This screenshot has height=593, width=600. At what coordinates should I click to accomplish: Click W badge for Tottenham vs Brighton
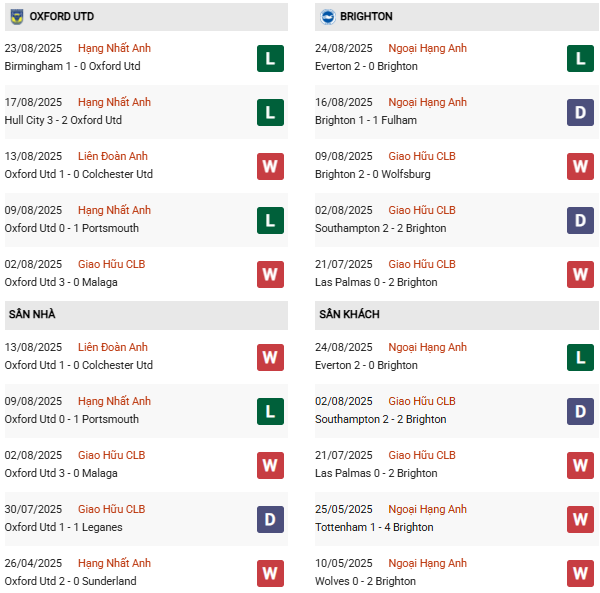point(580,519)
